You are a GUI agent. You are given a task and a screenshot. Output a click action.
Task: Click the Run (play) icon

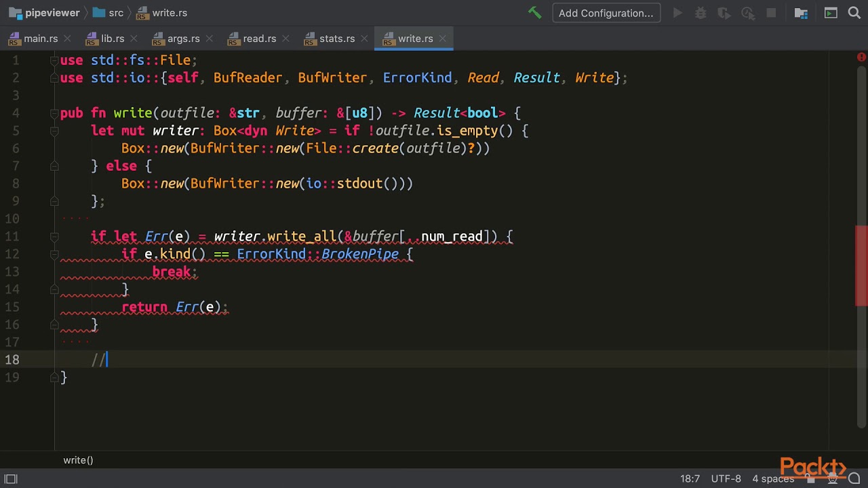(677, 13)
